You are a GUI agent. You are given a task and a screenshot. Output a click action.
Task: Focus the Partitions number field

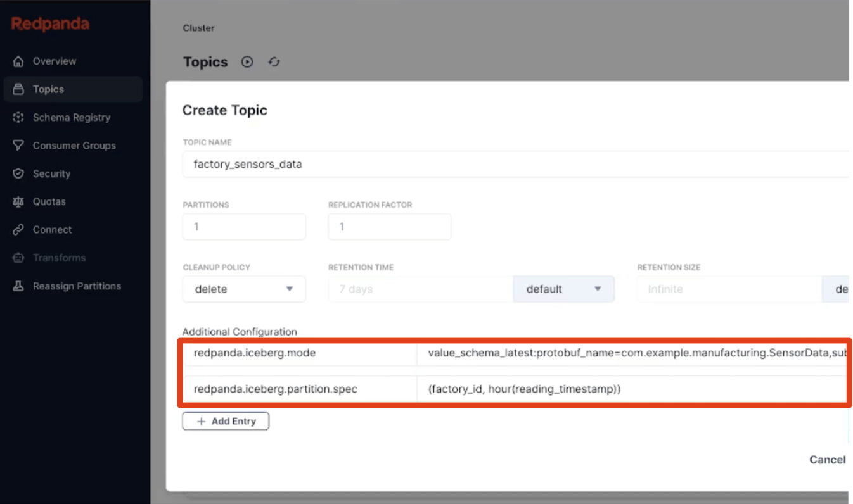(x=244, y=227)
